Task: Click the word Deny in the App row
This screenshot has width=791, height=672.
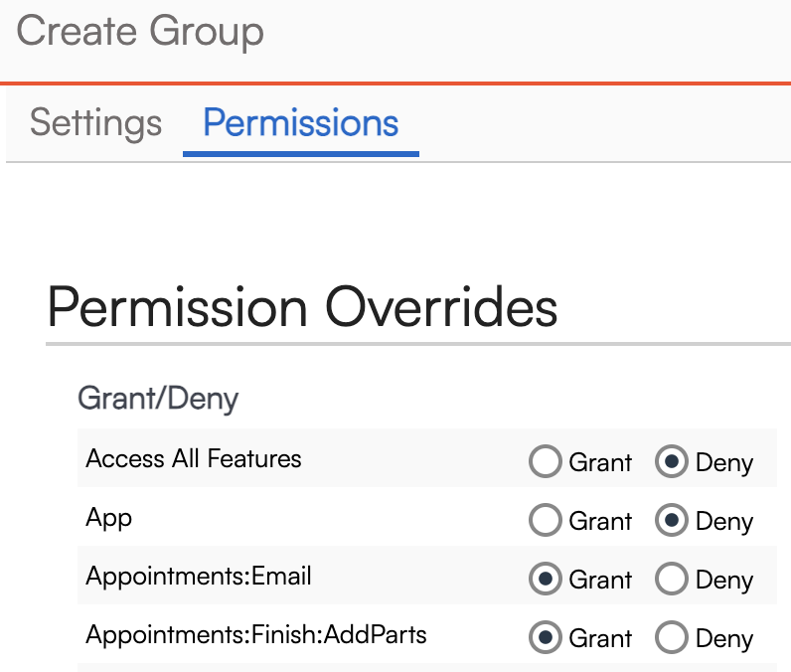Action: coord(724,522)
